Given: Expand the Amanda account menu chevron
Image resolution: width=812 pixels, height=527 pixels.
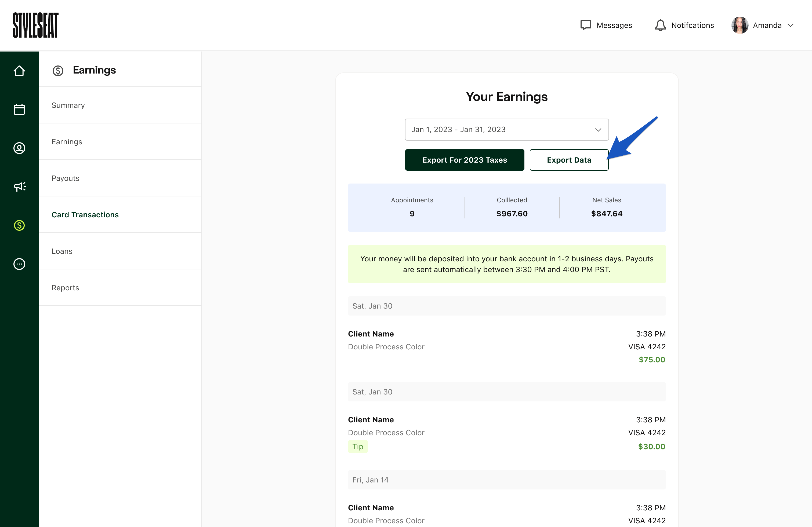Looking at the screenshot, I should 791,25.
